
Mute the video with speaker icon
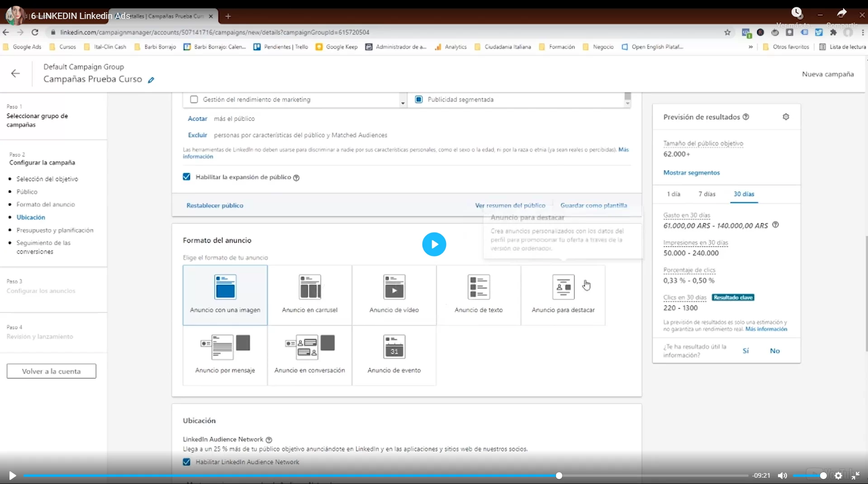coord(782,475)
